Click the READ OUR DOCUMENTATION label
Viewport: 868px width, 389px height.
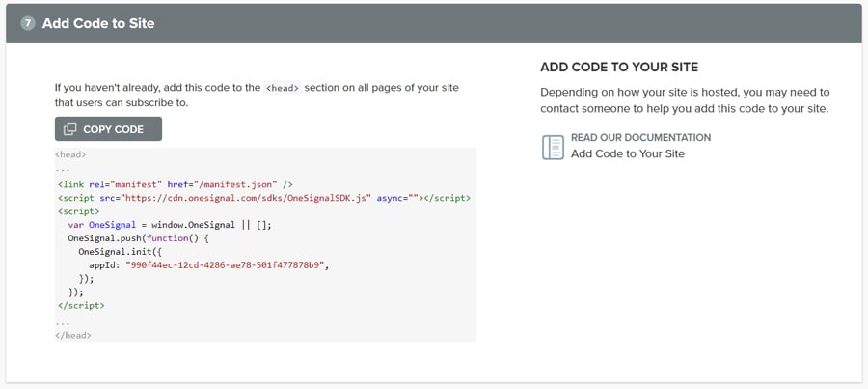click(640, 137)
